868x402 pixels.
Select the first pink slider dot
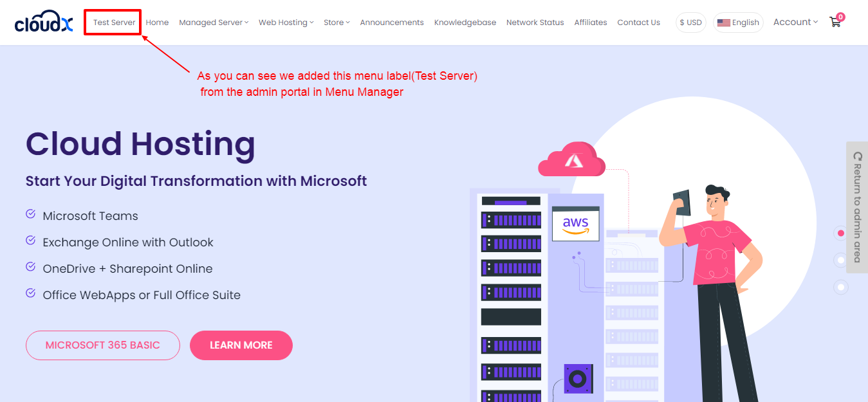coord(840,233)
